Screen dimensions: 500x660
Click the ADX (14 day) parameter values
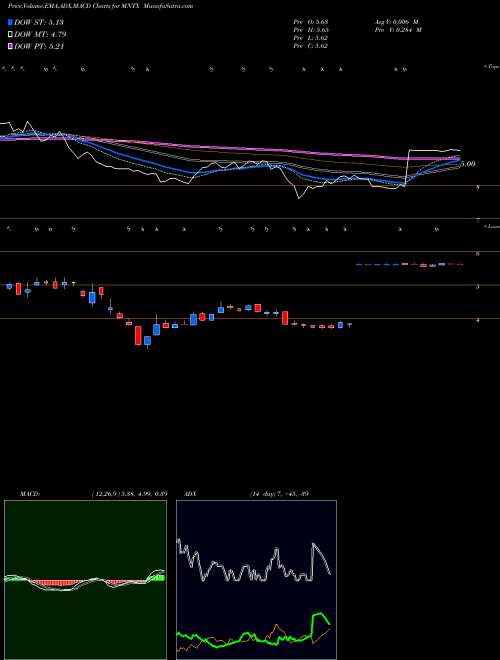(x=280, y=494)
